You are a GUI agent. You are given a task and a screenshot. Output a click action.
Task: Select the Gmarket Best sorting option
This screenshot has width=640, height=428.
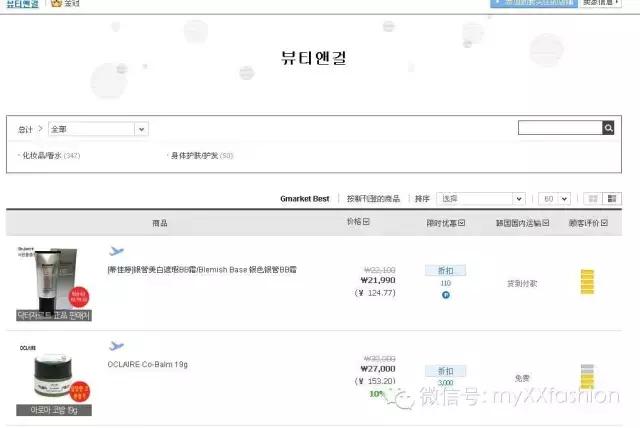tap(304, 199)
